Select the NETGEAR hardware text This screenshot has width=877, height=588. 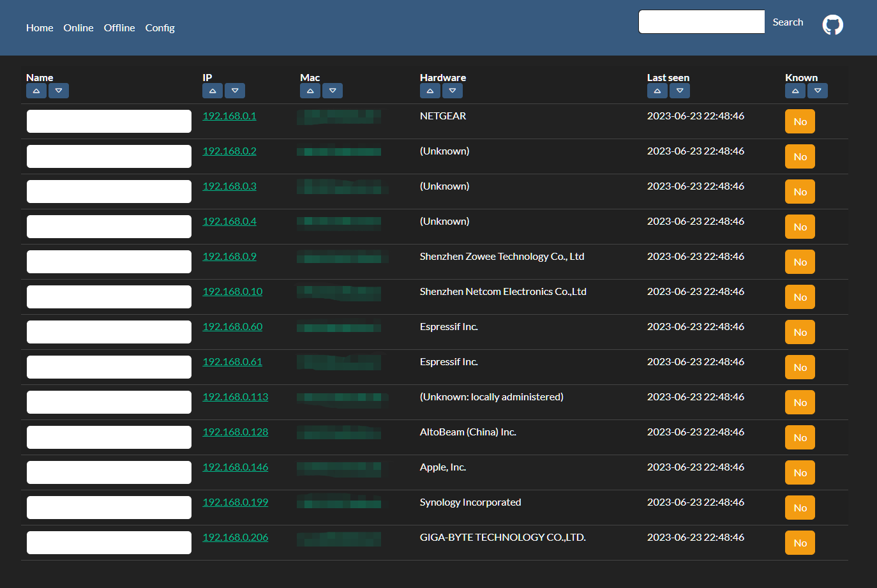(443, 116)
